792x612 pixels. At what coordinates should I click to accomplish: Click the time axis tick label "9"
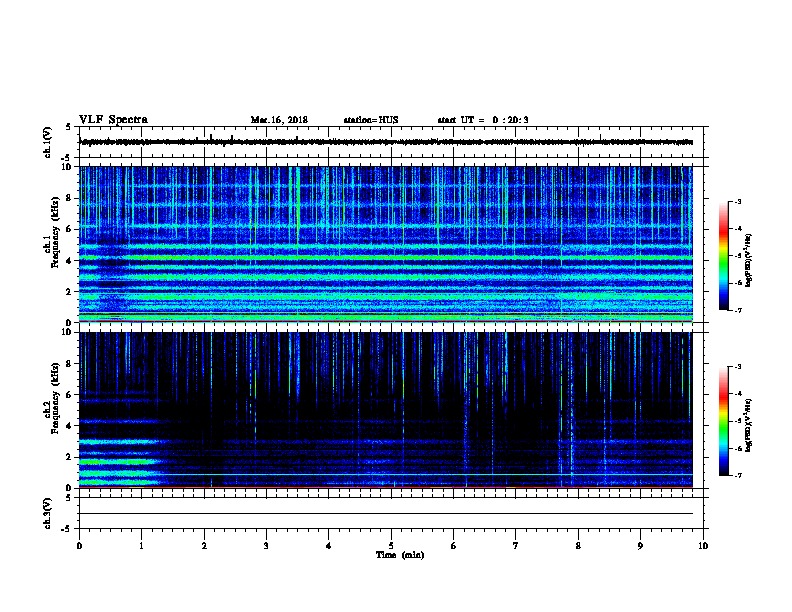(640, 546)
